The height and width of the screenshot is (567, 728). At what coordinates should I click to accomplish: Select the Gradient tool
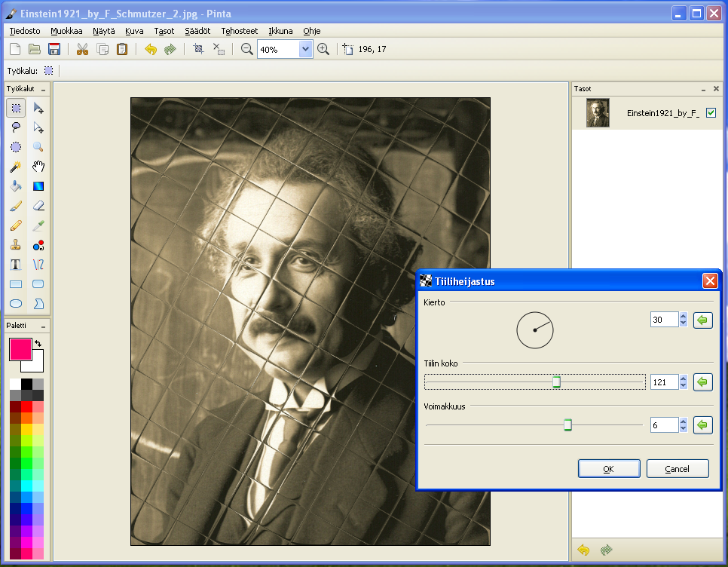click(38, 186)
